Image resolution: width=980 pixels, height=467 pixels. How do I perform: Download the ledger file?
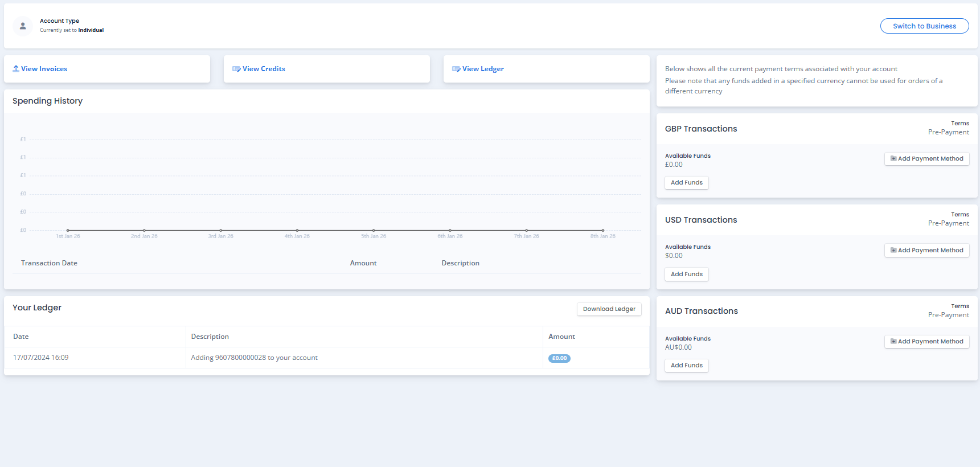pyautogui.click(x=609, y=309)
